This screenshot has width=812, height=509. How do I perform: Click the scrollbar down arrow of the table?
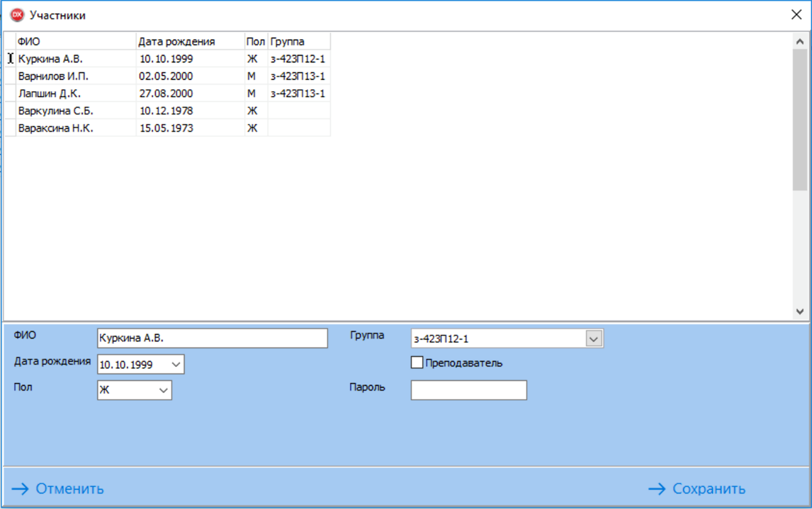tap(800, 312)
